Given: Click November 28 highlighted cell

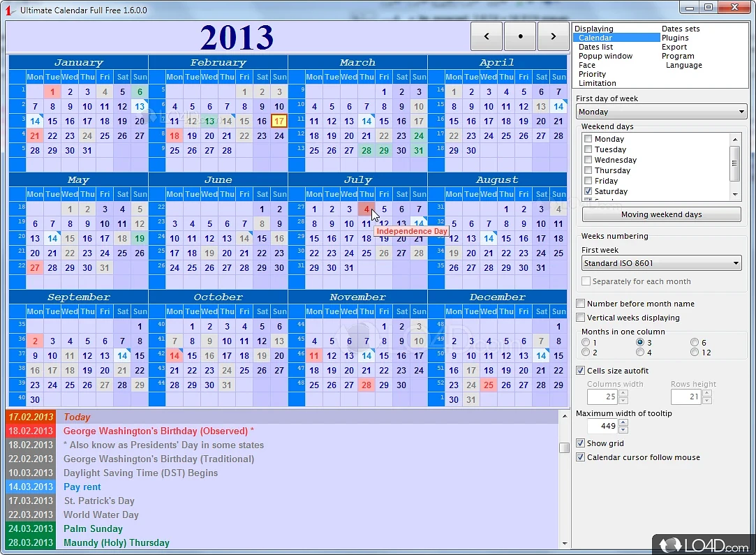Looking at the screenshot, I should (x=366, y=385).
